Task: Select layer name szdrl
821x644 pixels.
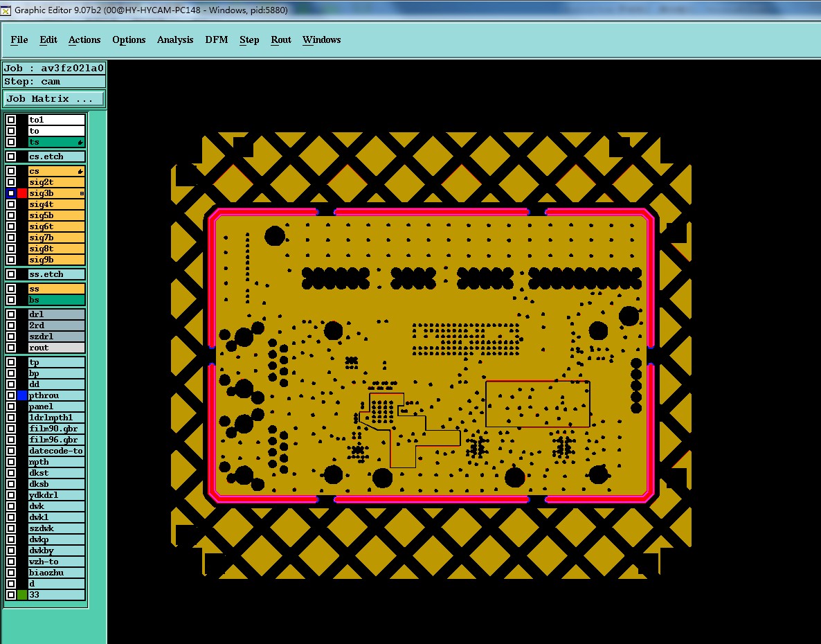Action: [x=57, y=337]
